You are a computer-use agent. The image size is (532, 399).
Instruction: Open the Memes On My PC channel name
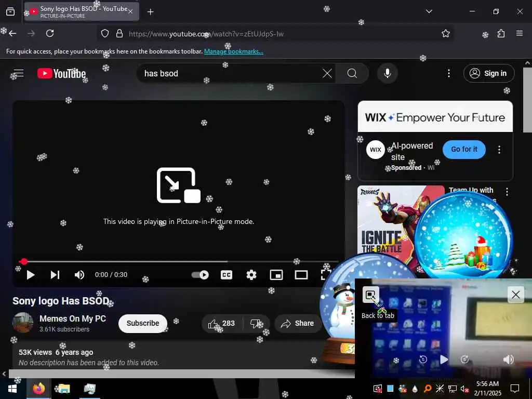coord(73,318)
